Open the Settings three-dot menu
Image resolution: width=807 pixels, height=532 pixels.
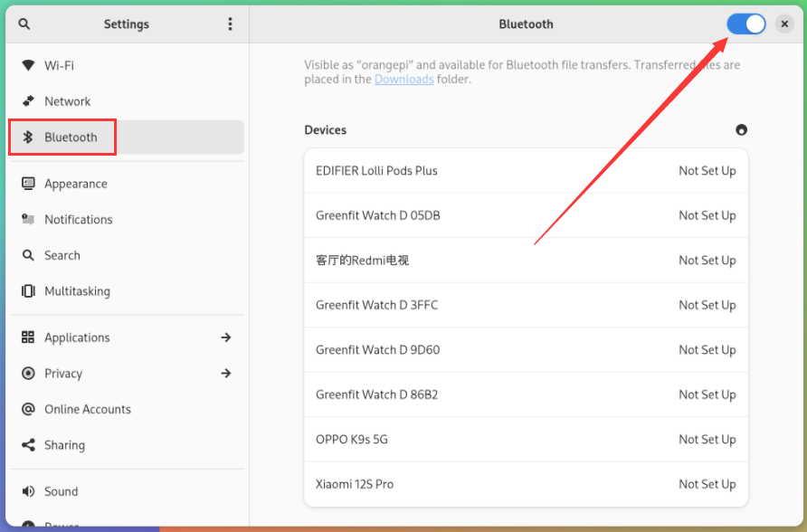[230, 24]
